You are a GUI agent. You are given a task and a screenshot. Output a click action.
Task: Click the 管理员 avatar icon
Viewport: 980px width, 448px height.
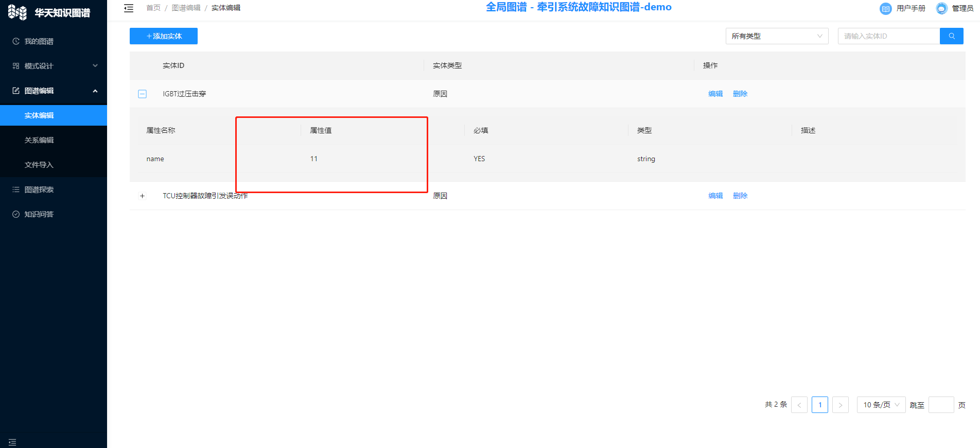[x=941, y=8]
